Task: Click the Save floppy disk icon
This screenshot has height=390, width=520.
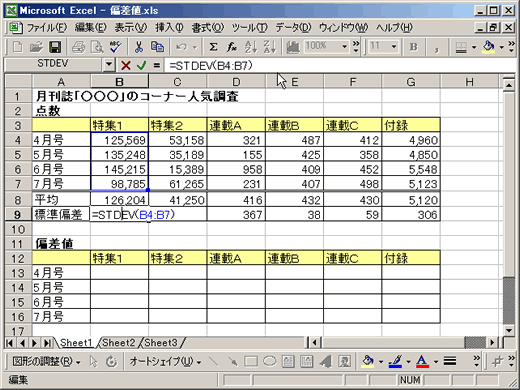Action: pos(55,47)
